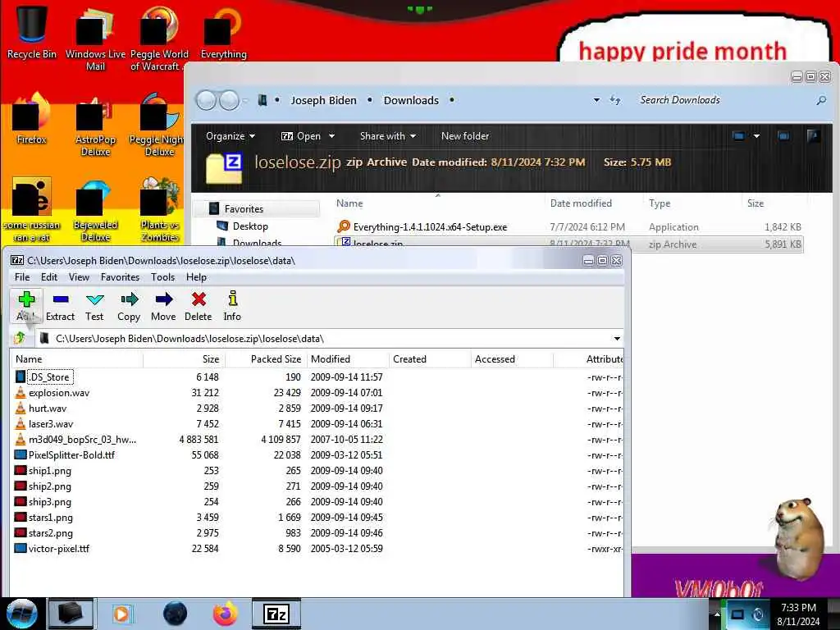Expand the Open button's dropdown arrow in Explorer

(x=331, y=136)
